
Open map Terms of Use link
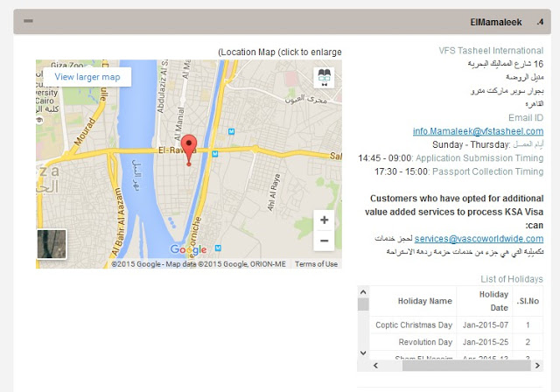coord(316,264)
